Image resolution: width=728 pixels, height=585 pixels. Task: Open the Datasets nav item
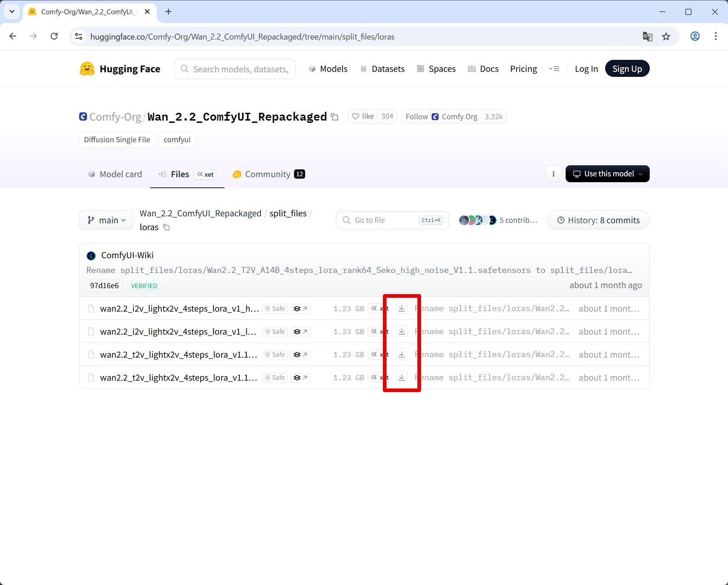click(382, 69)
